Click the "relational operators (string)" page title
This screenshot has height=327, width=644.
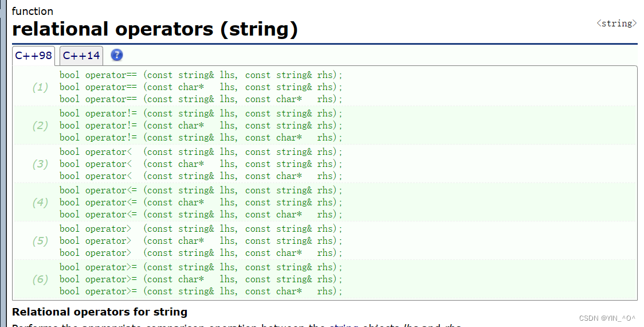(x=155, y=29)
